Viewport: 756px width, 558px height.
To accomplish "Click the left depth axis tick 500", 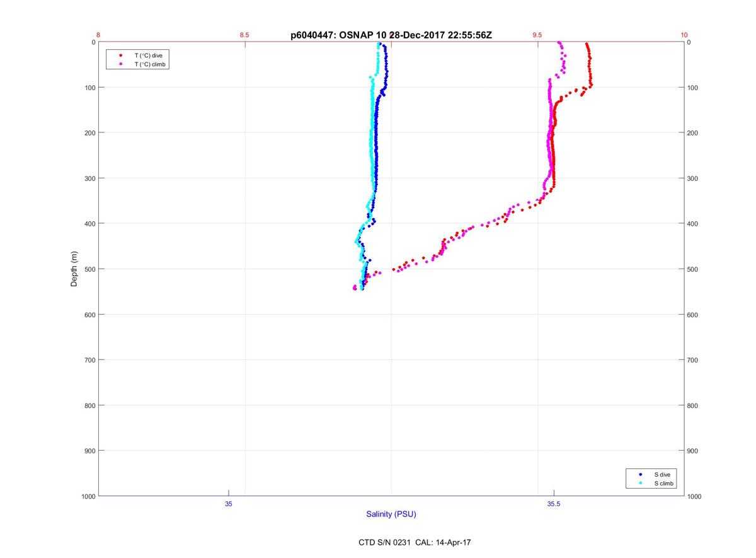I will coord(90,269).
